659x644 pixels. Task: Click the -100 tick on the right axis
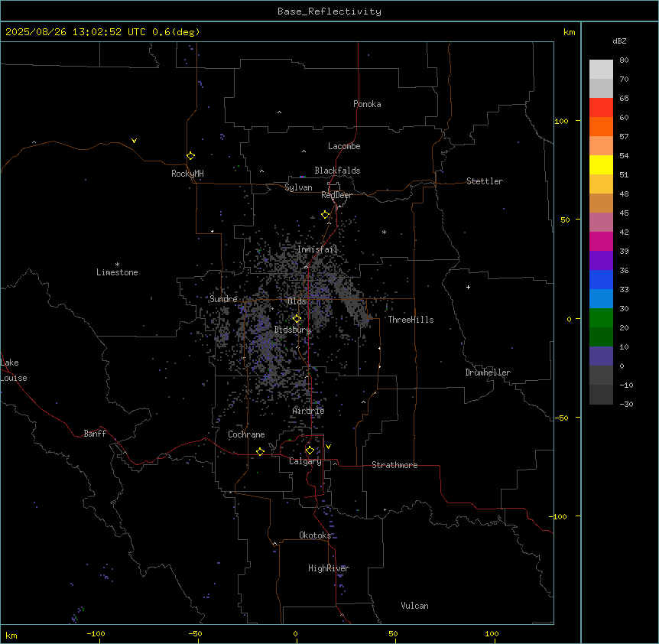(x=559, y=516)
